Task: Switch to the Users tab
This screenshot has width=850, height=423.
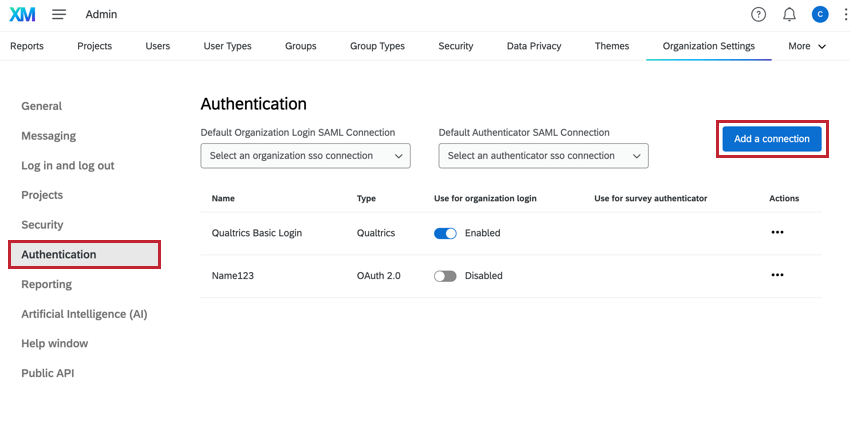Action: (157, 46)
